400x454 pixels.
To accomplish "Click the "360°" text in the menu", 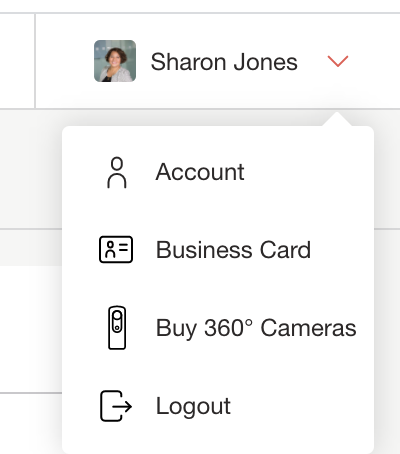I will click(x=228, y=328).
